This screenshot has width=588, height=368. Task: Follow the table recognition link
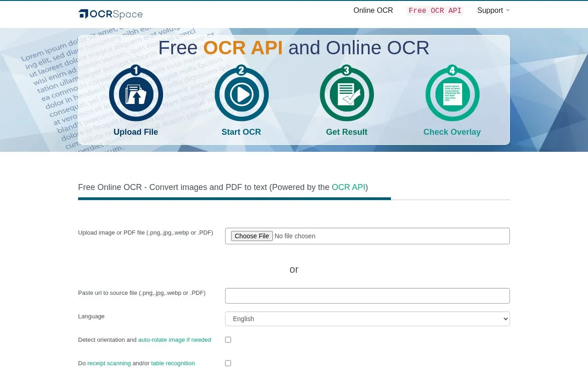click(173, 363)
